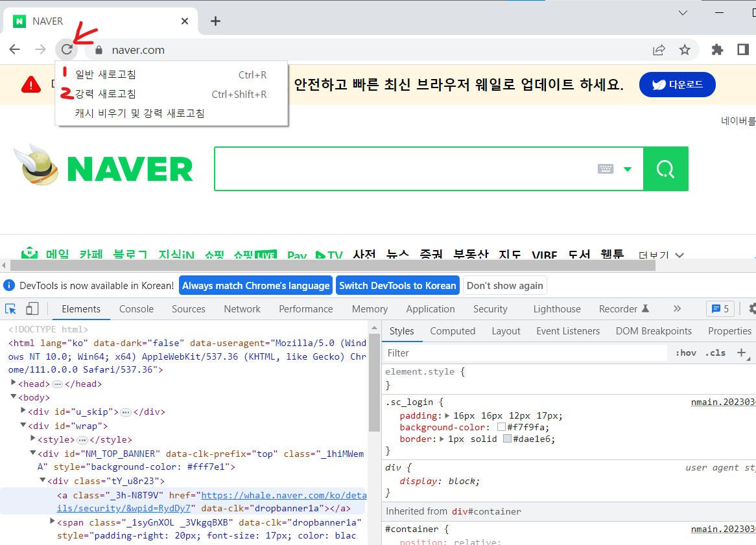Click the #f7f9fa background color swatch
756x545 pixels.
(x=501, y=427)
